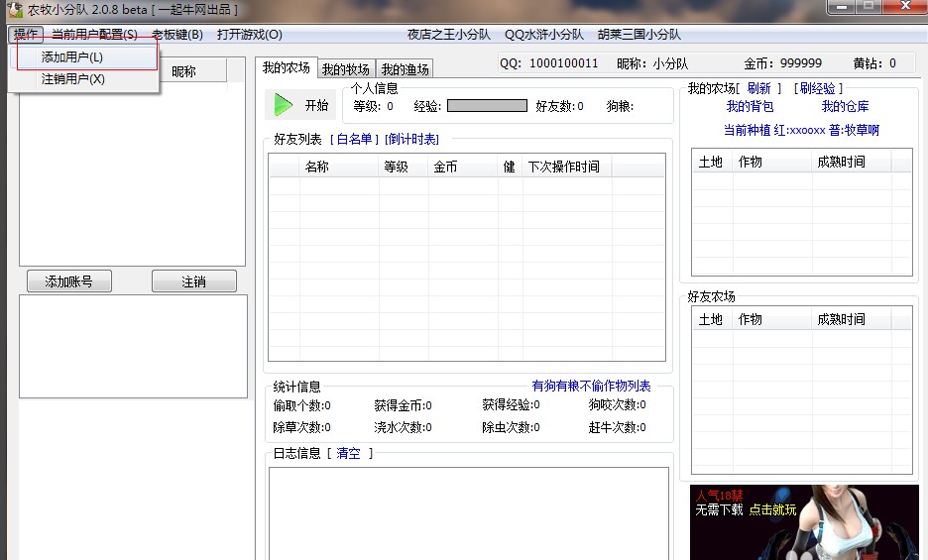The height and width of the screenshot is (560, 928).
Task: Switch to the 我的牧场 tab
Action: (x=345, y=69)
